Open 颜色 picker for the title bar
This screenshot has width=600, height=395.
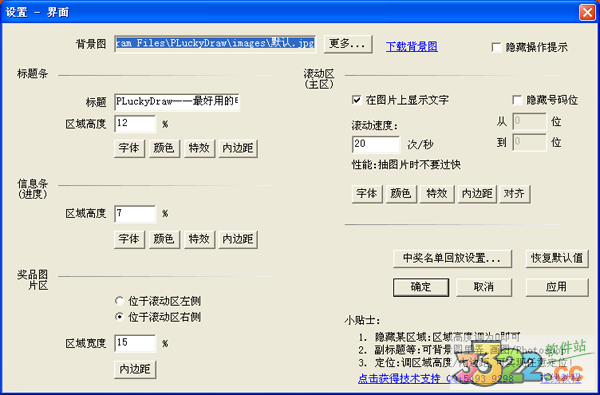164,148
